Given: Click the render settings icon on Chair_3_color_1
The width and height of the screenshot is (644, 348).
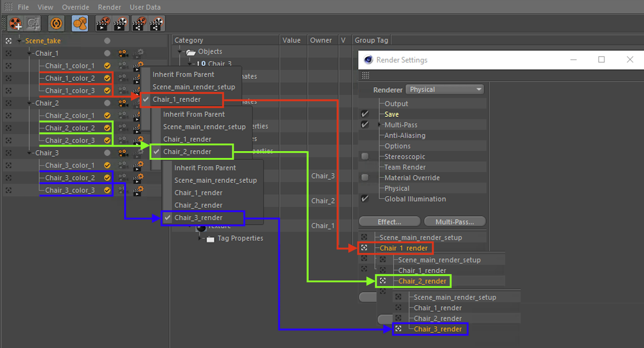Looking at the screenshot, I should tap(138, 166).
